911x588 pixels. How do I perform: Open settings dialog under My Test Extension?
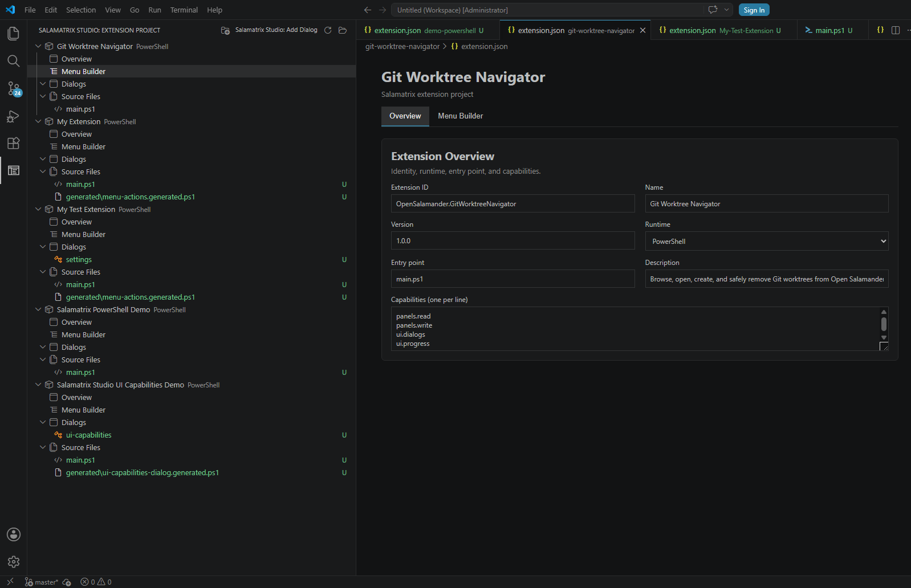pyautogui.click(x=192, y=259)
